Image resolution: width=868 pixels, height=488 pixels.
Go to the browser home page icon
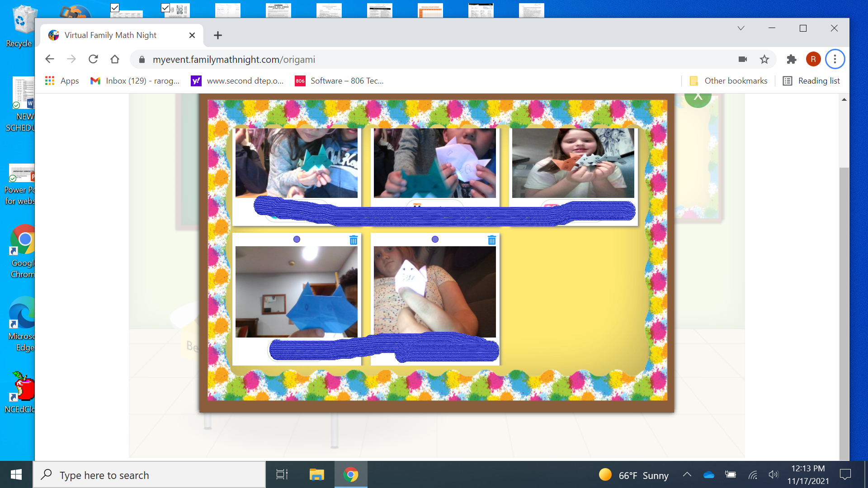tap(115, 59)
